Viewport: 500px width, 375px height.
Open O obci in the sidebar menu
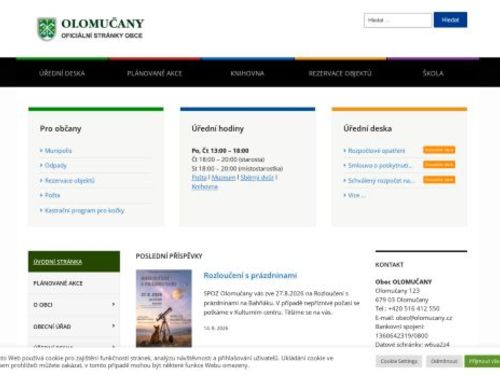pos(43,305)
